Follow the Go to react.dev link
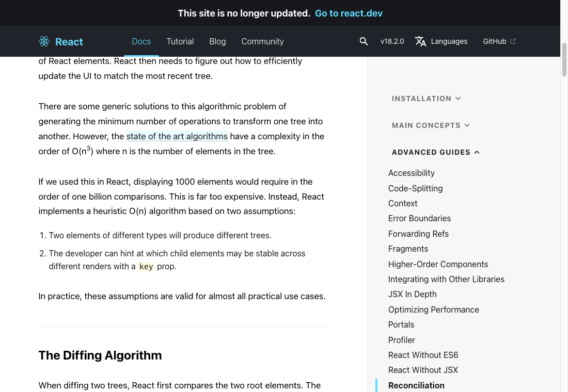This screenshot has width=568, height=392. click(x=349, y=13)
